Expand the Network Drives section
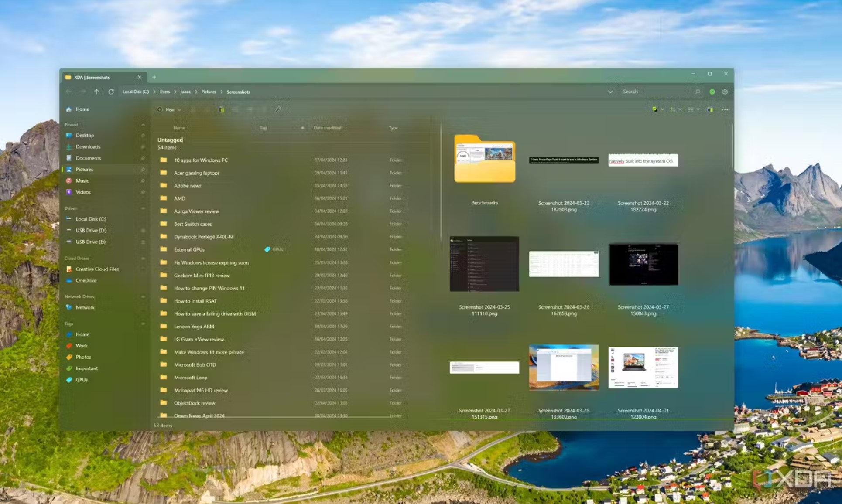This screenshot has width=842, height=504. [142, 296]
